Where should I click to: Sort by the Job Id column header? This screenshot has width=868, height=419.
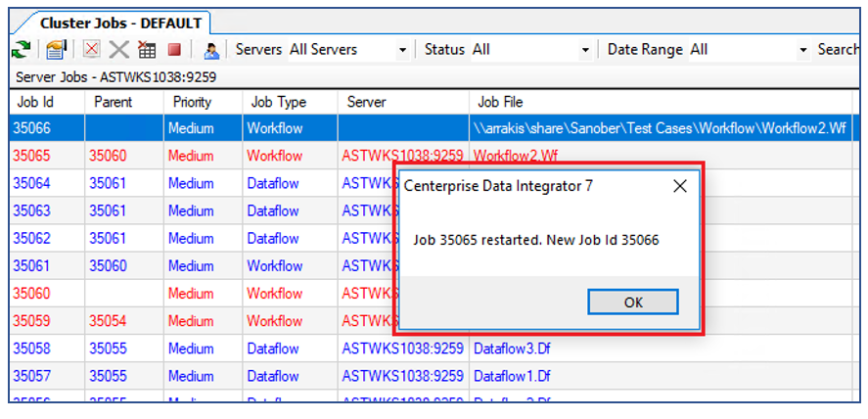pyautogui.click(x=36, y=102)
